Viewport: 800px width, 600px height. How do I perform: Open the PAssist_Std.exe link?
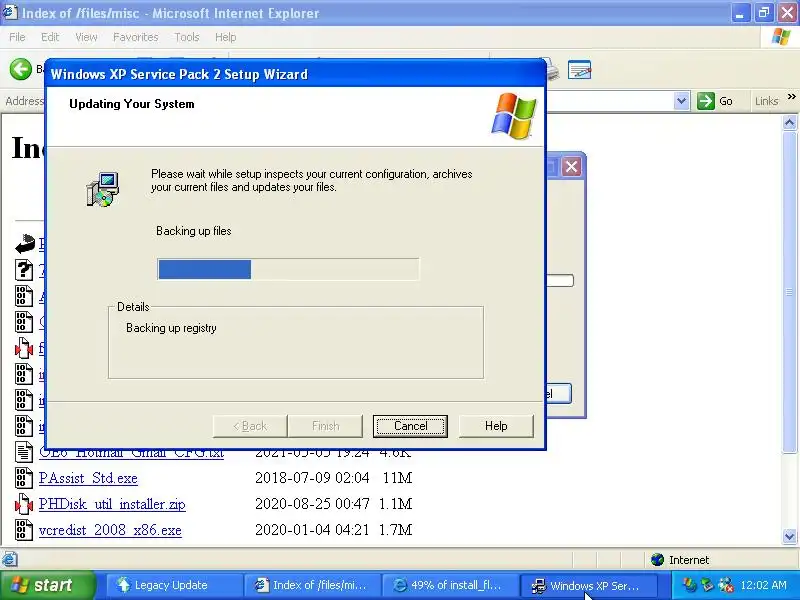point(88,478)
